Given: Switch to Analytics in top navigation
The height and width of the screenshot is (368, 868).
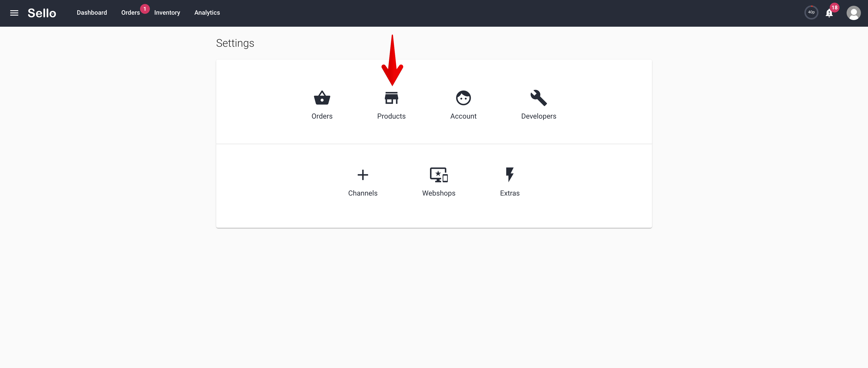Looking at the screenshot, I should (x=207, y=13).
